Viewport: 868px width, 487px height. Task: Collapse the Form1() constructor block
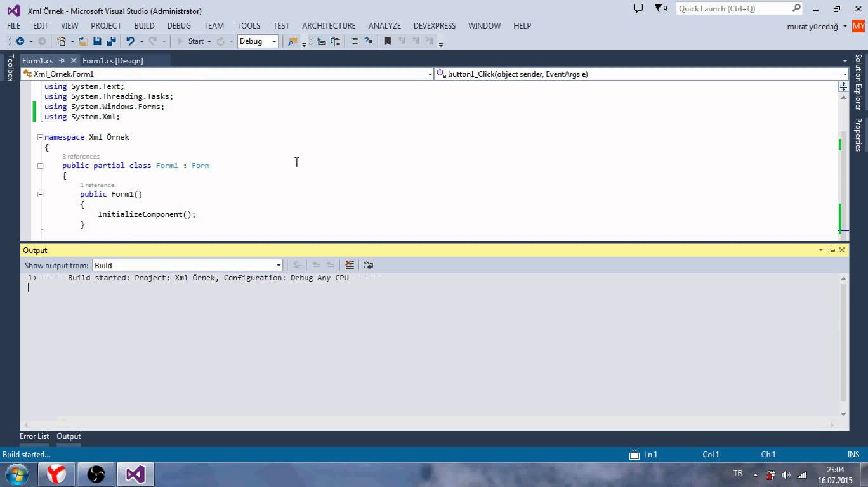click(x=40, y=194)
